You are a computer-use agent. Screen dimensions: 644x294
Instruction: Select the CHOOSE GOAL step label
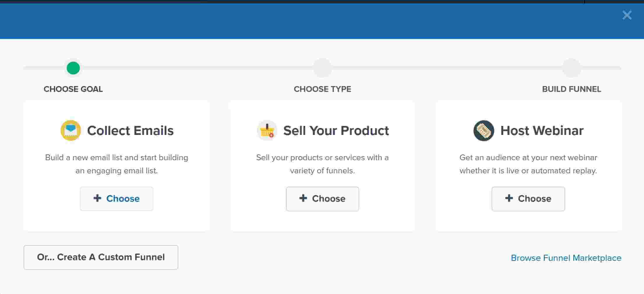(73, 89)
